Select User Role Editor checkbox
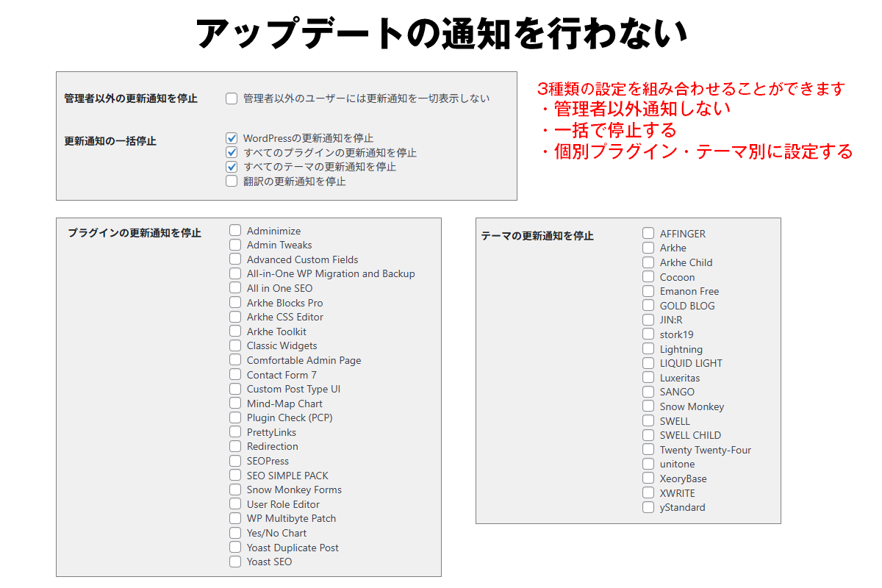Image resolution: width=882 pixels, height=588 pixels. (235, 504)
